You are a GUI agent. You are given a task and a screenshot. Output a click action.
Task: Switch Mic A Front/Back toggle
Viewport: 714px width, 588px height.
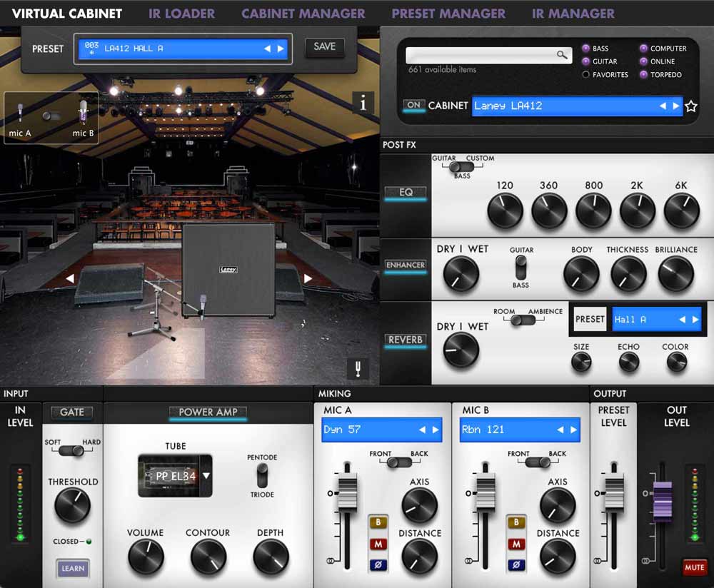pos(399,462)
